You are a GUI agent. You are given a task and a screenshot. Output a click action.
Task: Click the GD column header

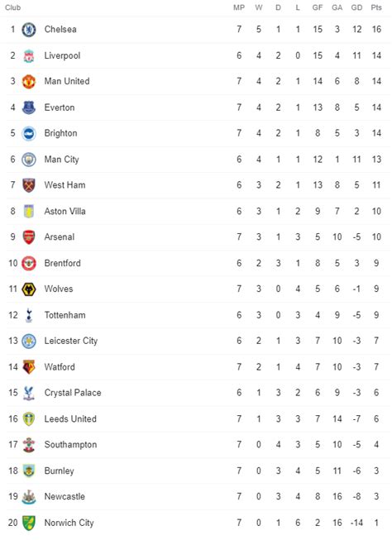click(357, 7)
